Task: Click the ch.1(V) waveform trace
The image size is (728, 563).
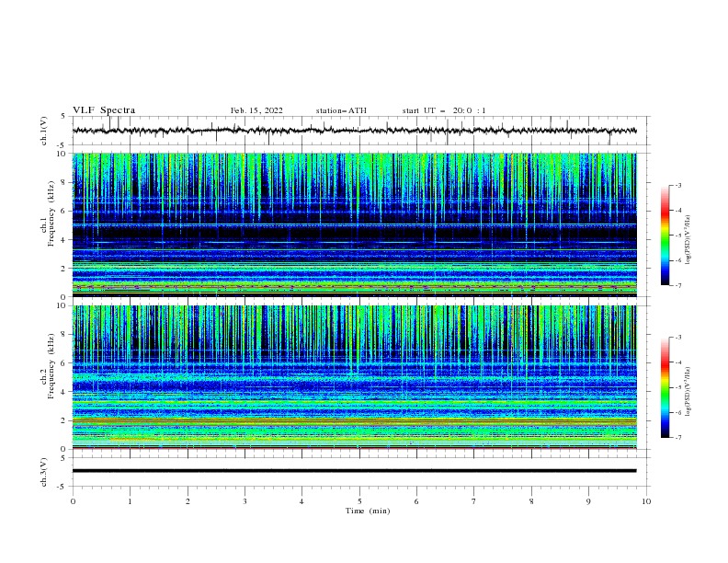Action: [x=354, y=131]
